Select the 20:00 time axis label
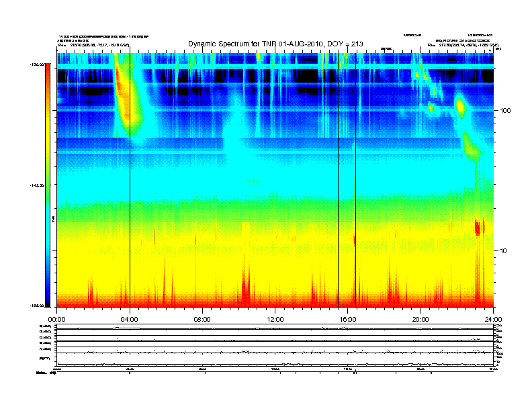 420,320
